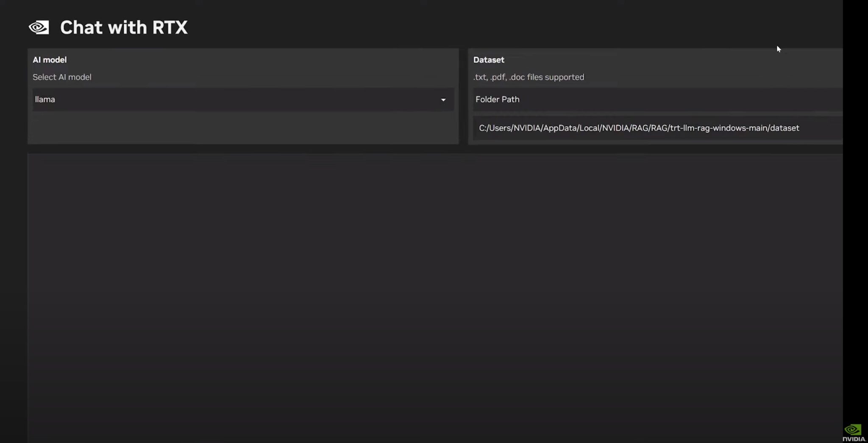
Task: Click the NVIDIA watermark logo in the corner
Action: coord(854,432)
